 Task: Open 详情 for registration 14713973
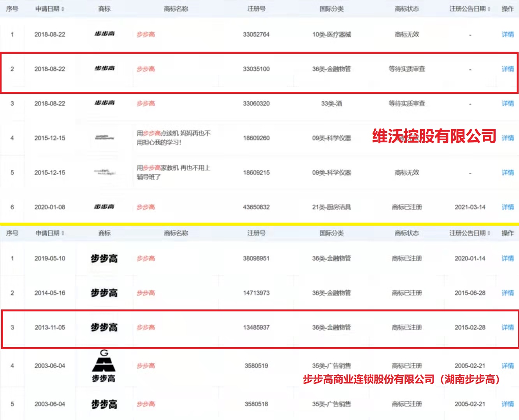point(508,293)
